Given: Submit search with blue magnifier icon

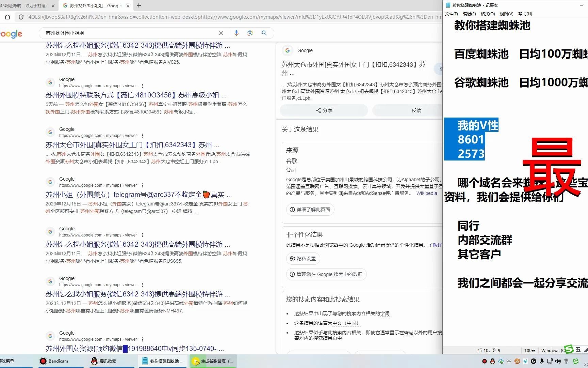Looking at the screenshot, I should pos(264,33).
